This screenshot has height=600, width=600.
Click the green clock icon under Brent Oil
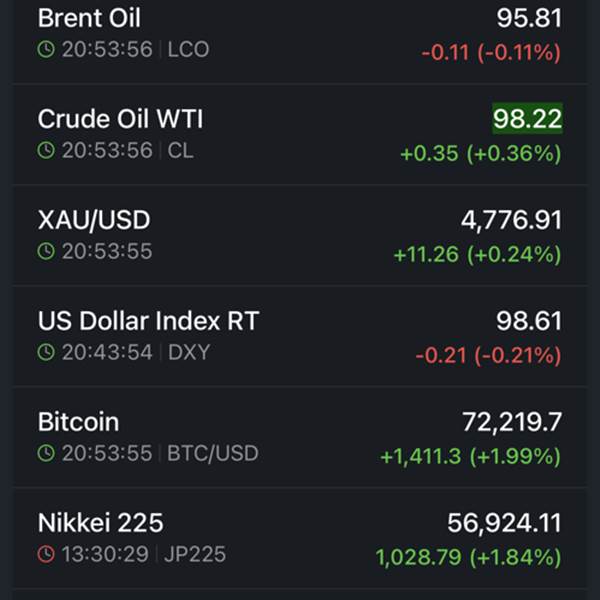pyautogui.click(x=46, y=49)
